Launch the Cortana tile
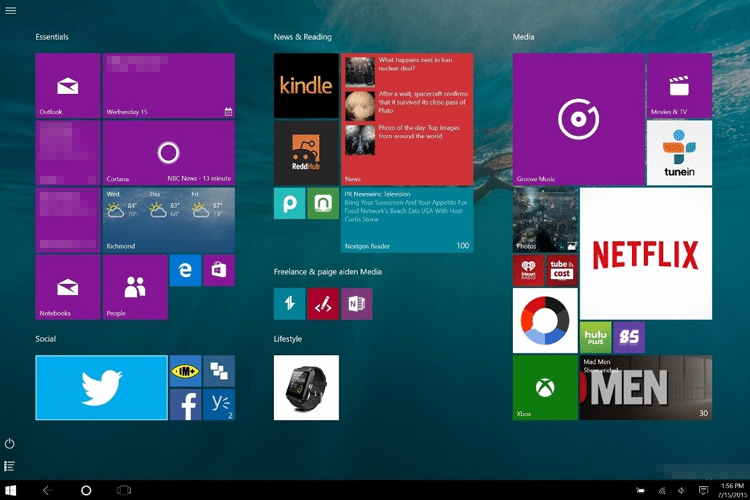Screen dimensions: 750x500 click(169, 153)
